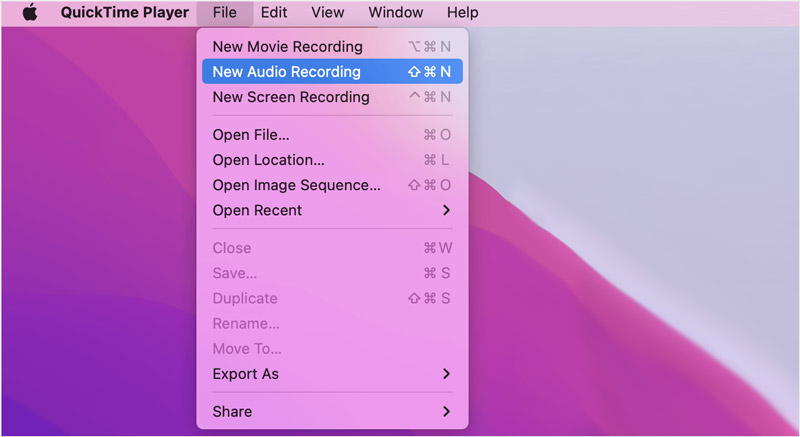Screen dimensions: 800x437
Task: Open the Edit menu
Action: pos(274,12)
